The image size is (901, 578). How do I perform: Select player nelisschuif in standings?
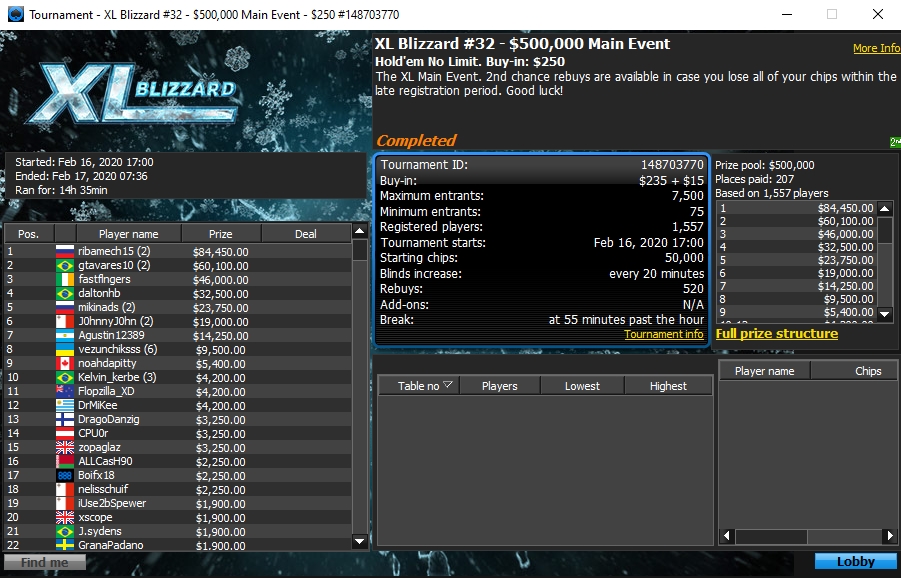(x=178, y=490)
